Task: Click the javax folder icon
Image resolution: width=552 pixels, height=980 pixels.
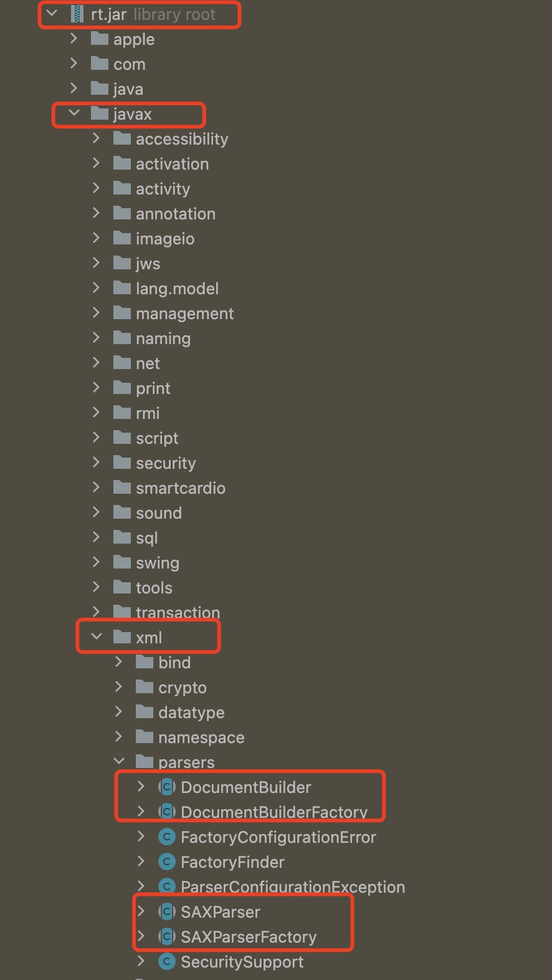Action: point(100,113)
